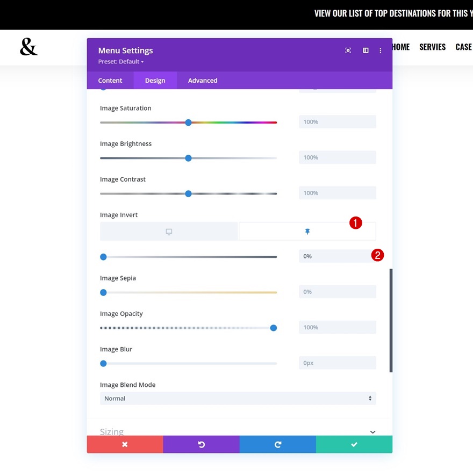
Task: Open the three-dot more options menu
Action: (x=381, y=51)
